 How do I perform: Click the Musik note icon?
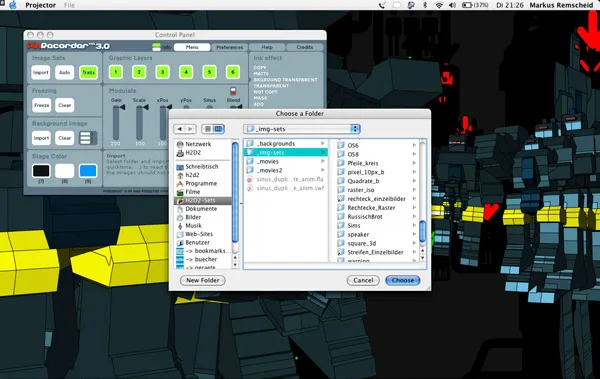[x=180, y=226]
